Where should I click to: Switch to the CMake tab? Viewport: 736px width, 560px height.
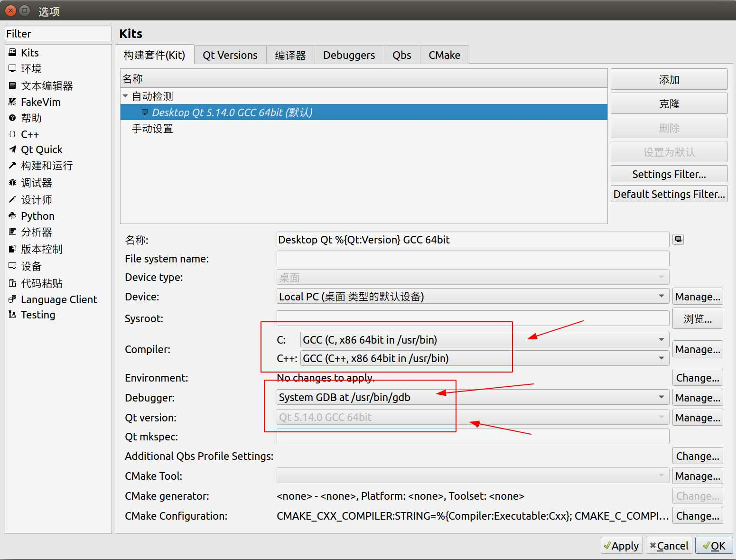445,55
